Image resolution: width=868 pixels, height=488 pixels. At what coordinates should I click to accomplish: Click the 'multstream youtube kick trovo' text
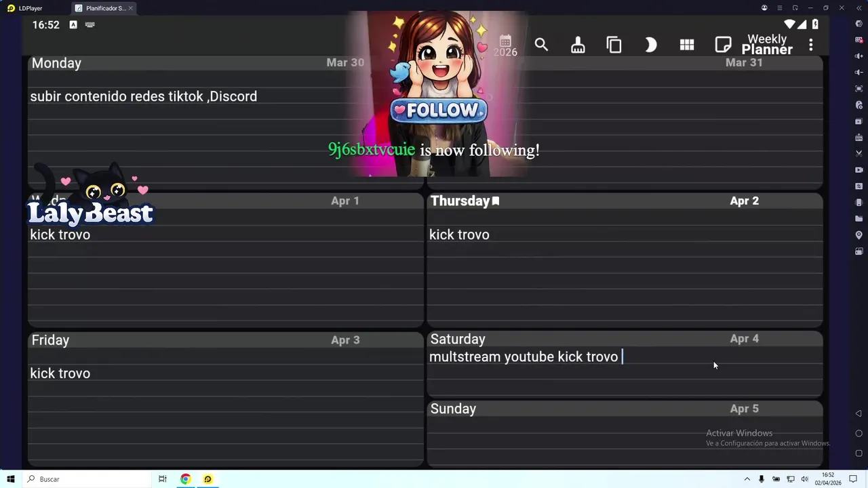coord(524,357)
